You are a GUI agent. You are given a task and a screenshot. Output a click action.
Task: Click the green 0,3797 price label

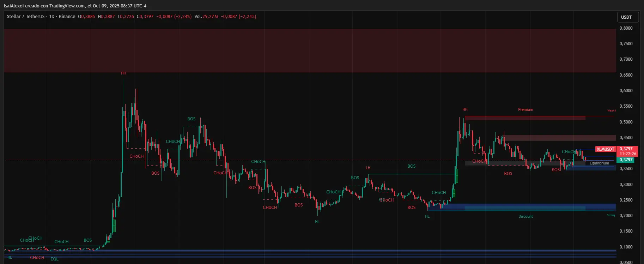pyautogui.click(x=626, y=160)
